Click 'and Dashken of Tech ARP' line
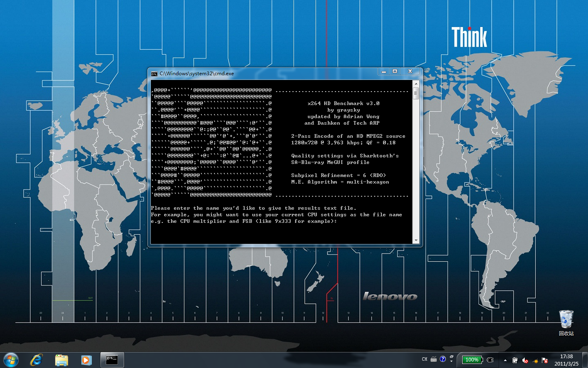588x368 pixels. [x=342, y=123]
